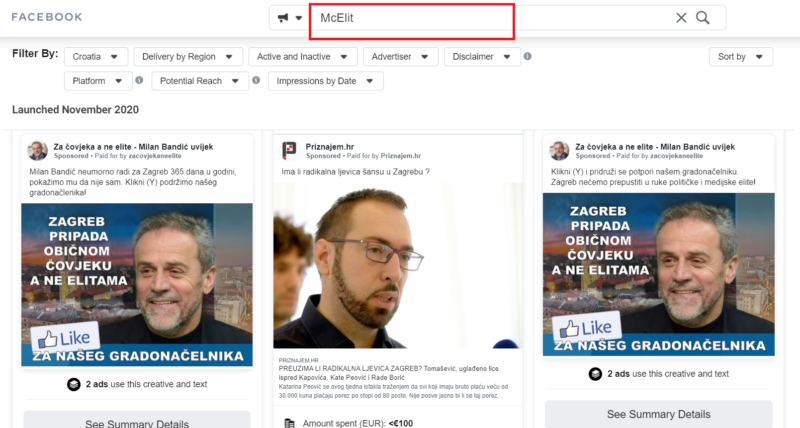
Task: Click info icon next to Platform
Action: click(x=139, y=80)
